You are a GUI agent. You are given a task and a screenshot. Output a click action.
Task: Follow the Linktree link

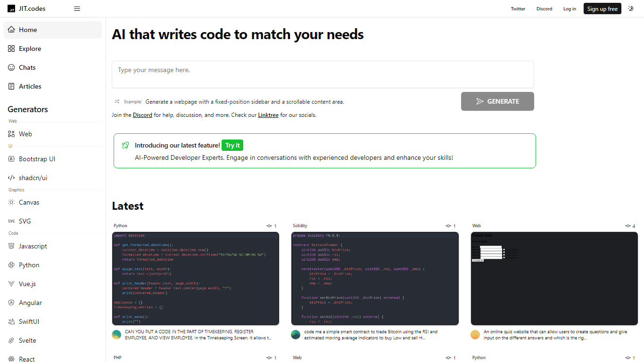[268, 115]
